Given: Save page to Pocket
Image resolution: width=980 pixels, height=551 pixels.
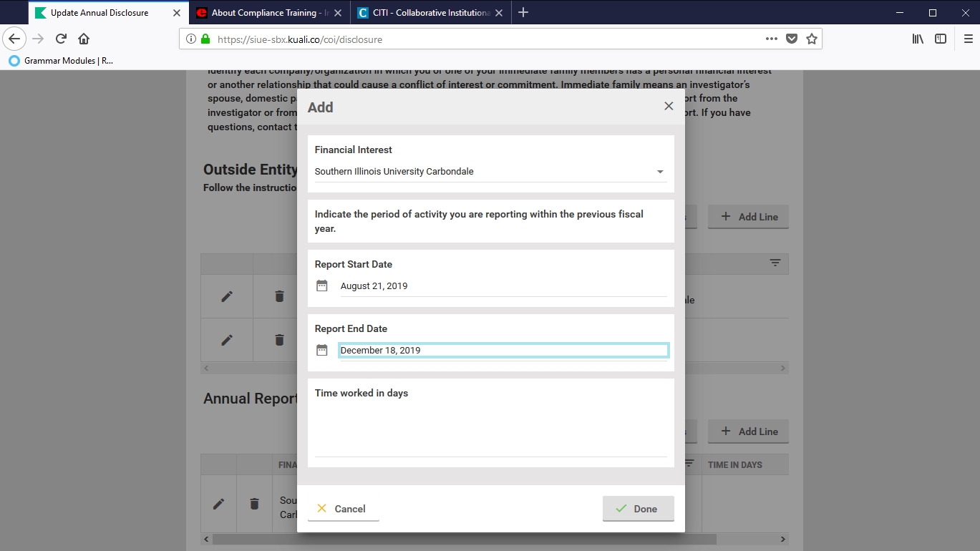Looking at the screenshot, I should click(x=791, y=39).
